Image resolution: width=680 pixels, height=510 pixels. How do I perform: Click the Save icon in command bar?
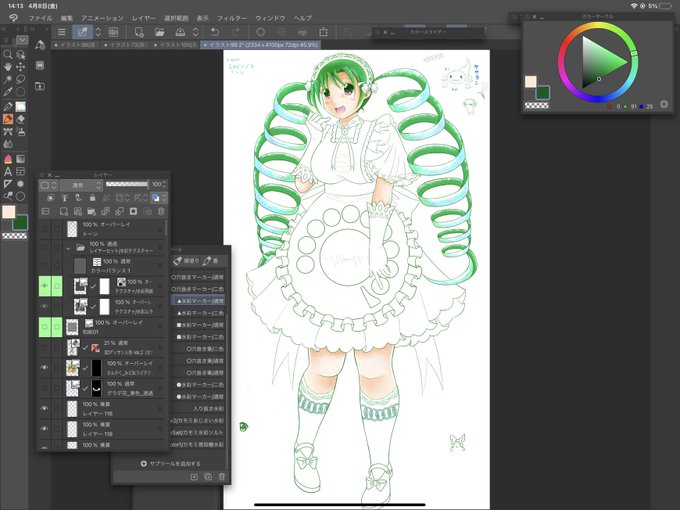[180, 32]
